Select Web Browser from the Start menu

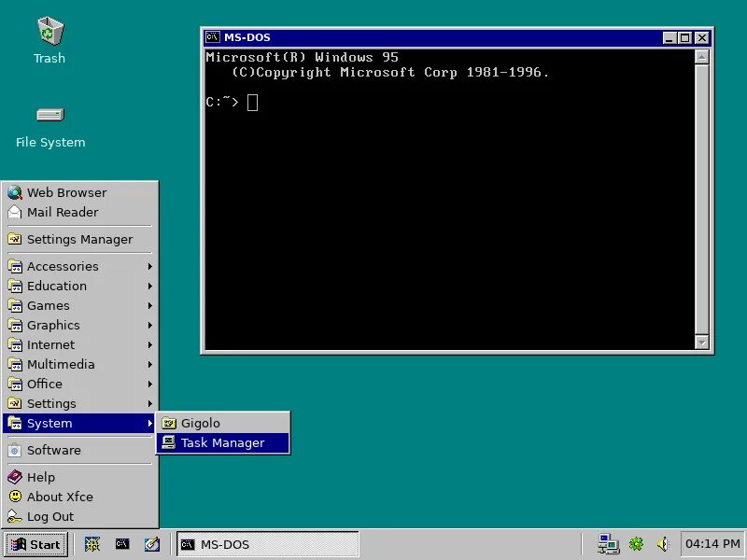coord(79,192)
